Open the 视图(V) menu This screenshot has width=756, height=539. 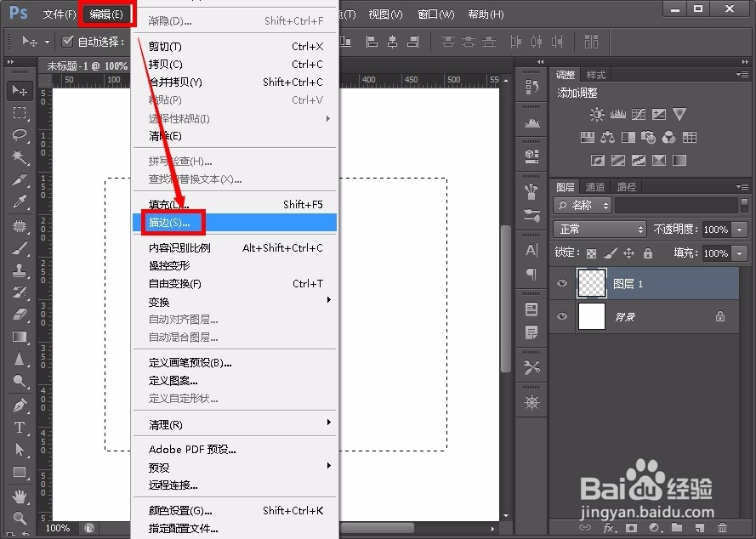tap(385, 14)
